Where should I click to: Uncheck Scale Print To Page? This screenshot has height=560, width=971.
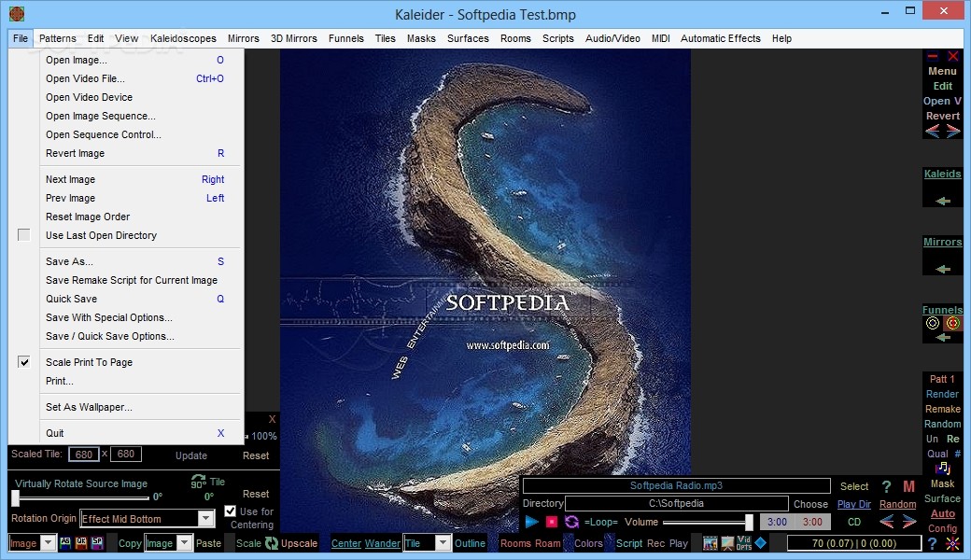pos(23,362)
